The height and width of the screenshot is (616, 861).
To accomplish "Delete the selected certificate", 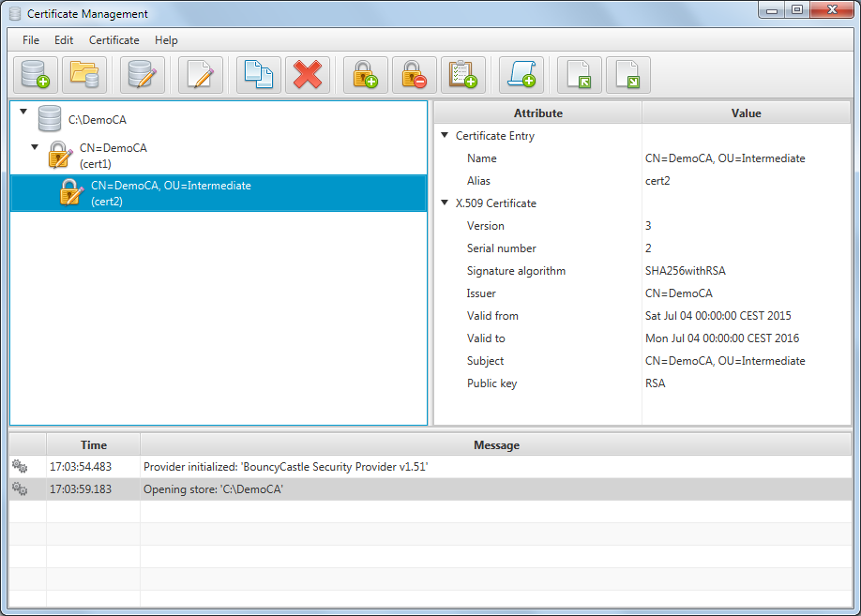I will point(307,75).
